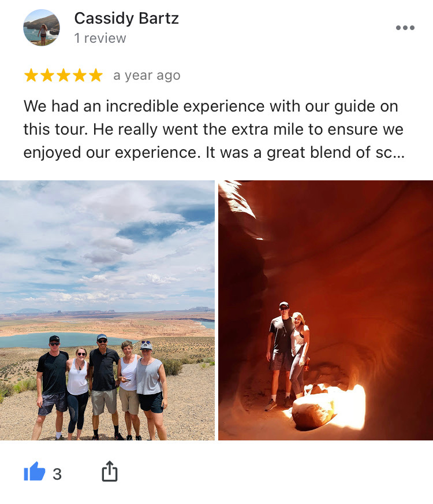Open the reviewer name Cassidy Bartz
The height and width of the screenshot is (504, 433).
point(126,18)
